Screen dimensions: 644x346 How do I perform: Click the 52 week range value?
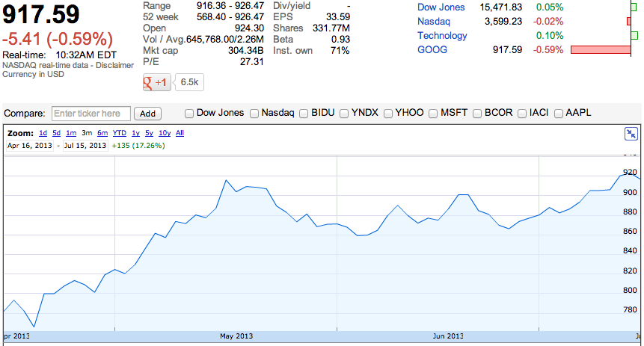coord(230,17)
